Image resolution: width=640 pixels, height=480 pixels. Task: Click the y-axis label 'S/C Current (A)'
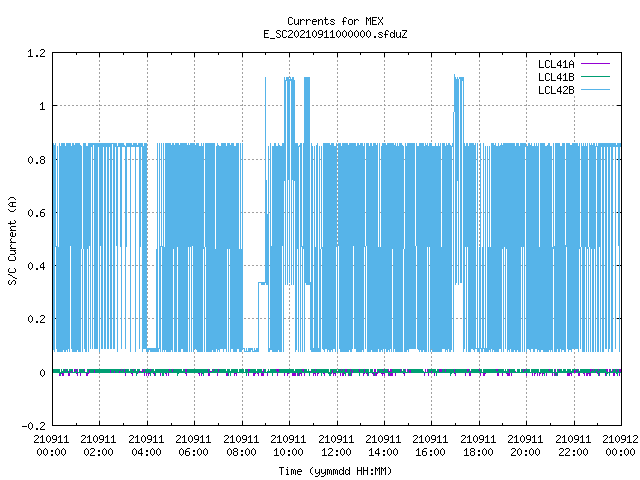[x=12, y=240]
